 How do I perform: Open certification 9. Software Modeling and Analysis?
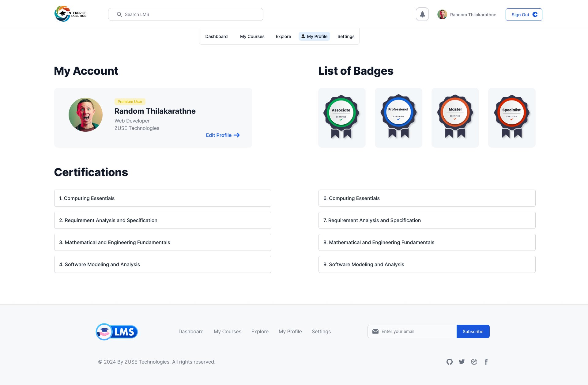click(x=427, y=264)
